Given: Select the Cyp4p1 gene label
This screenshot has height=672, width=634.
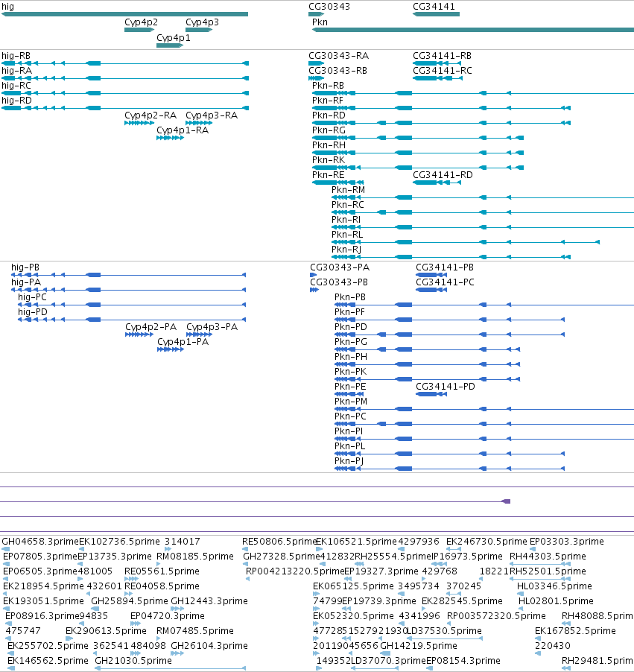Looking at the screenshot, I should pos(173,38).
